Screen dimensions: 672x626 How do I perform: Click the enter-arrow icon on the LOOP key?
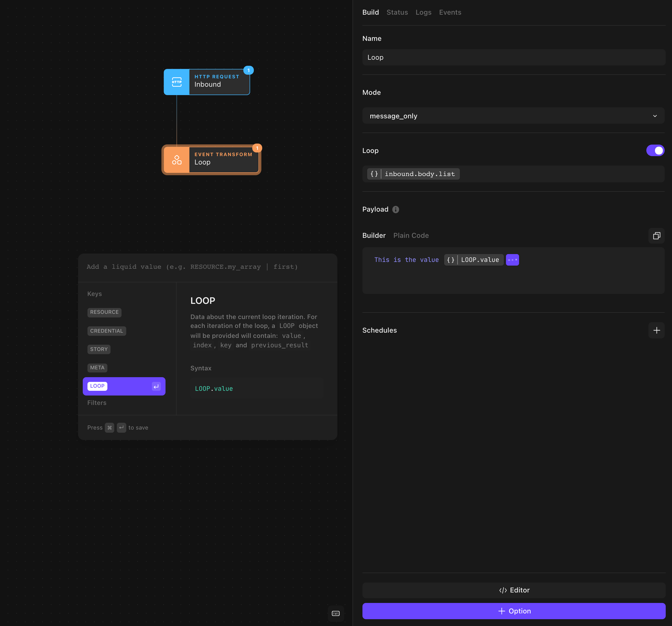(156, 386)
